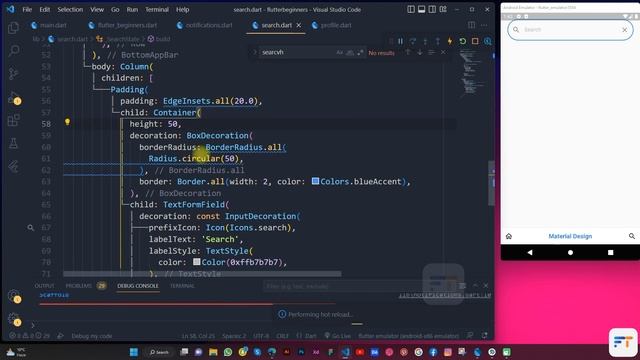Open the Run menu

click(132, 9)
